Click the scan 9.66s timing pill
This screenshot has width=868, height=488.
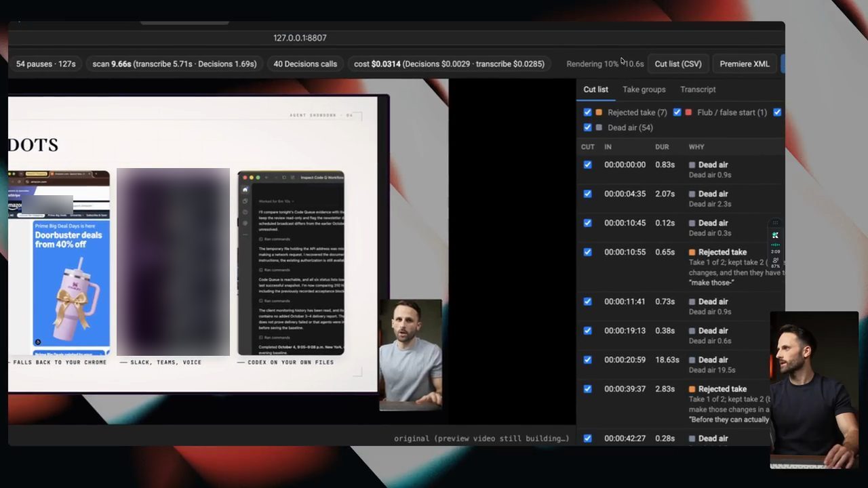[x=174, y=64]
